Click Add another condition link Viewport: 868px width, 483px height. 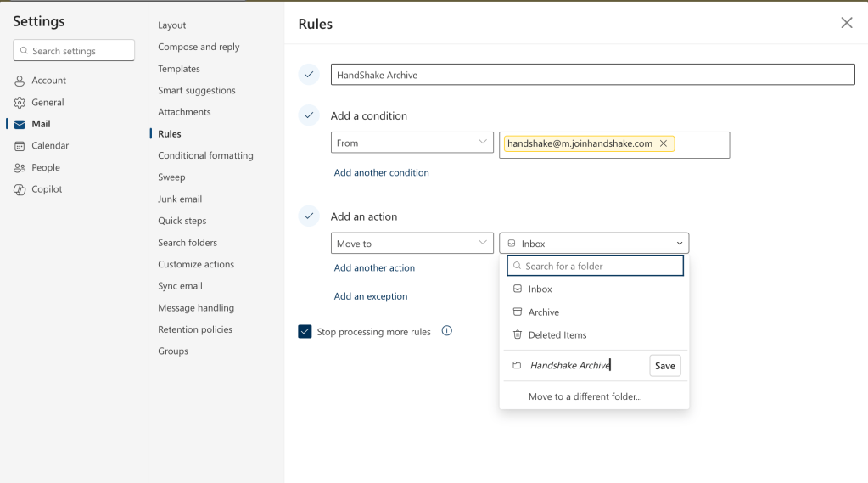[x=382, y=173]
